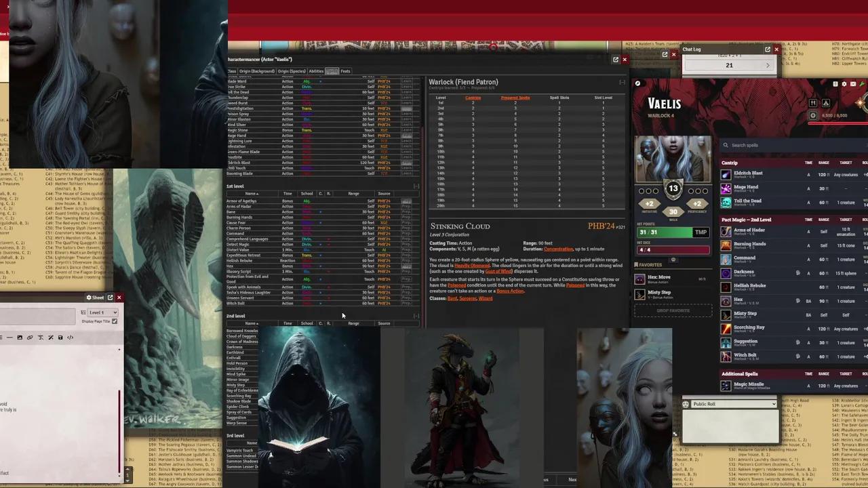
Task: Switch to Origin (Species) tab
Action: (x=292, y=71)
